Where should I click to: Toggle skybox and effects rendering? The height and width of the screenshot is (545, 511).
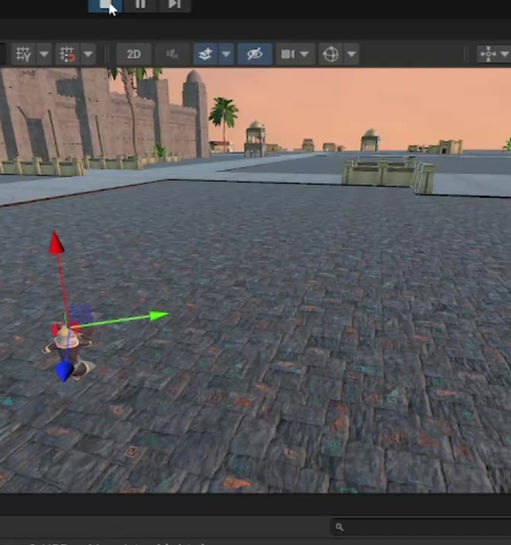[205, 54]
